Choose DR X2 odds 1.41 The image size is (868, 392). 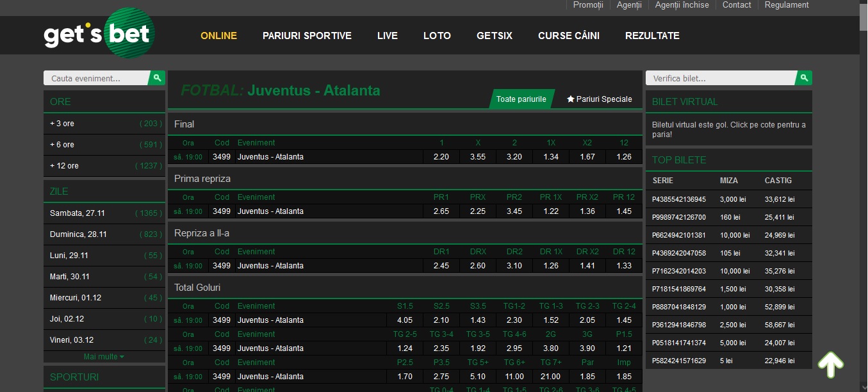tap(587, 266)
